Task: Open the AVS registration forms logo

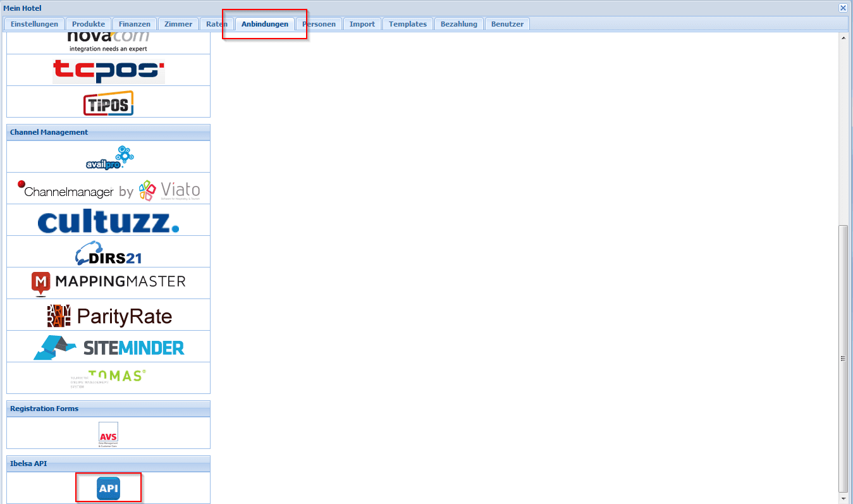Action: click(108, 434)
